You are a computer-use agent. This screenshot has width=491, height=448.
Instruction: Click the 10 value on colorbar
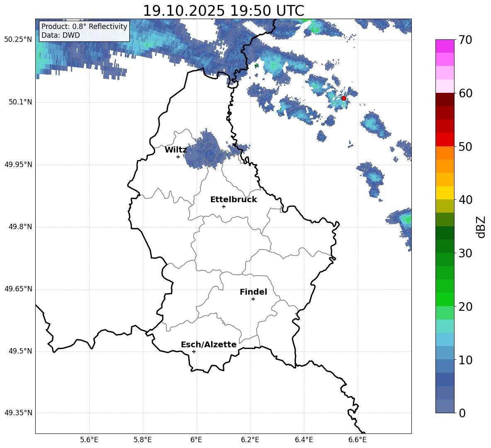click(465, 360)
